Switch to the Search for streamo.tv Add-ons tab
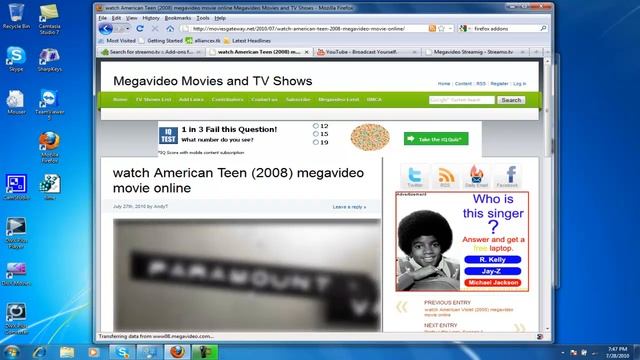The image size is (640, 360). [151, 52]
